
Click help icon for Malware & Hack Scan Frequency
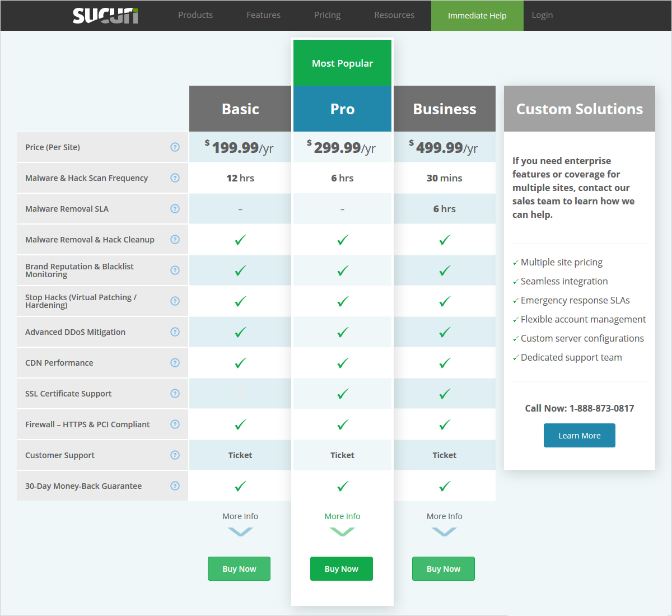tap(175, 178)
